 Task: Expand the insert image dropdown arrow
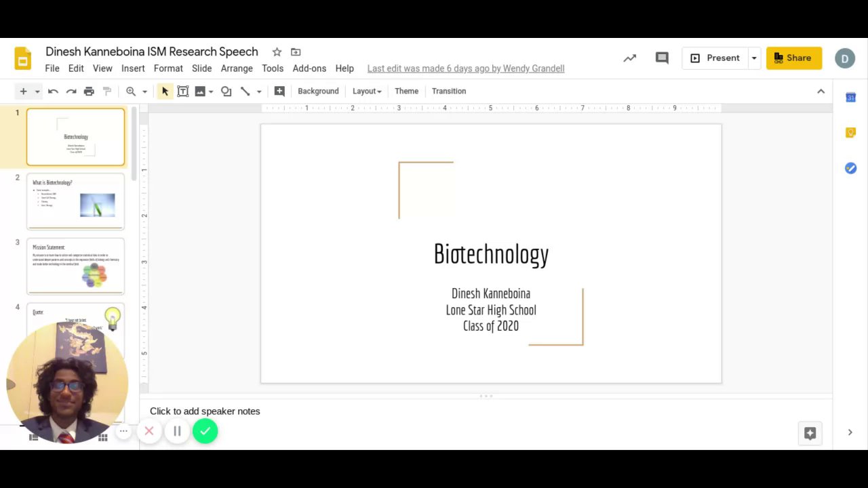(x=211, y=91)
